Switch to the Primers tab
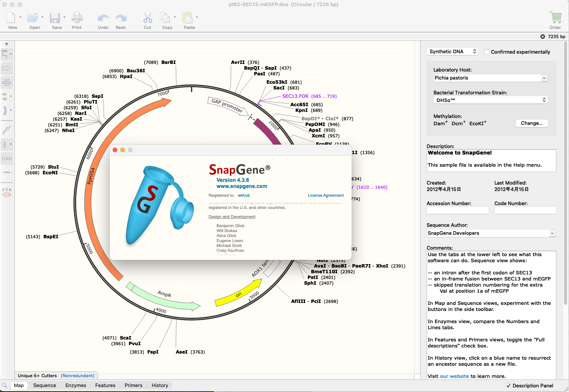Viewport: 569px width, 392px height. coord(133,385)
